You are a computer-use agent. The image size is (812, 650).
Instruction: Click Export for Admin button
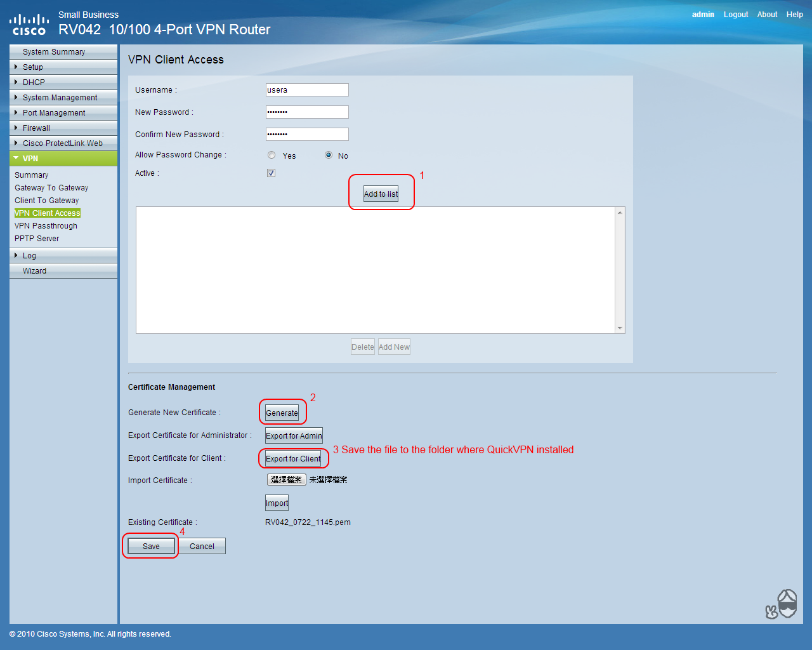pyautogui.click(x=294, y=435)
